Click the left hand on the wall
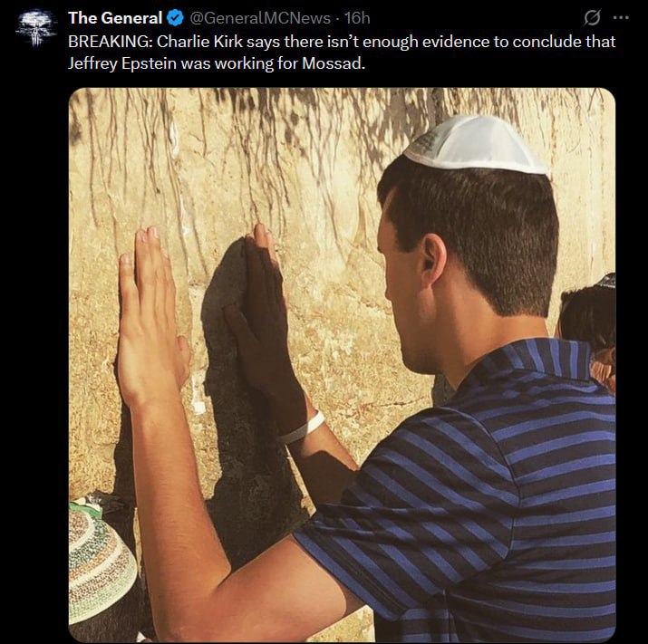The image size is (648, 644). point(151,317)
